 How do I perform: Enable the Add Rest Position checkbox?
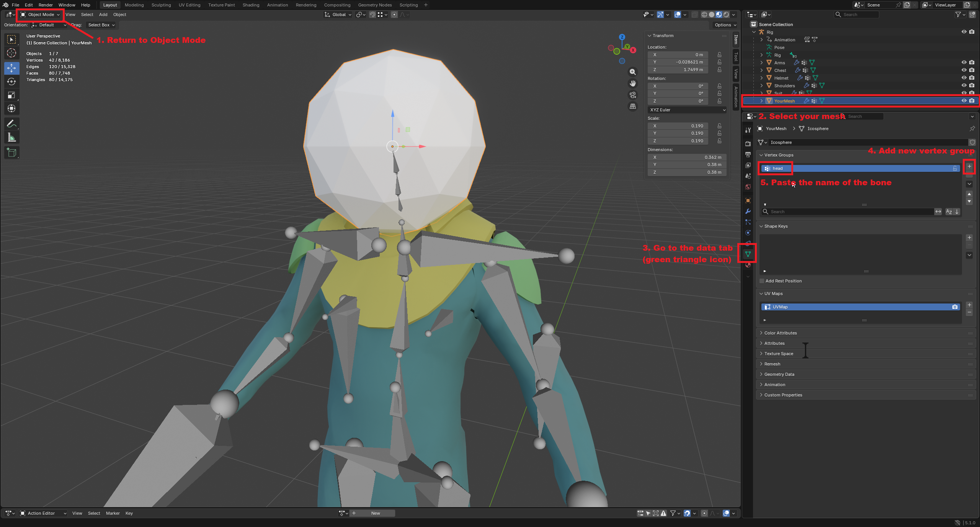tap(762, 281)
